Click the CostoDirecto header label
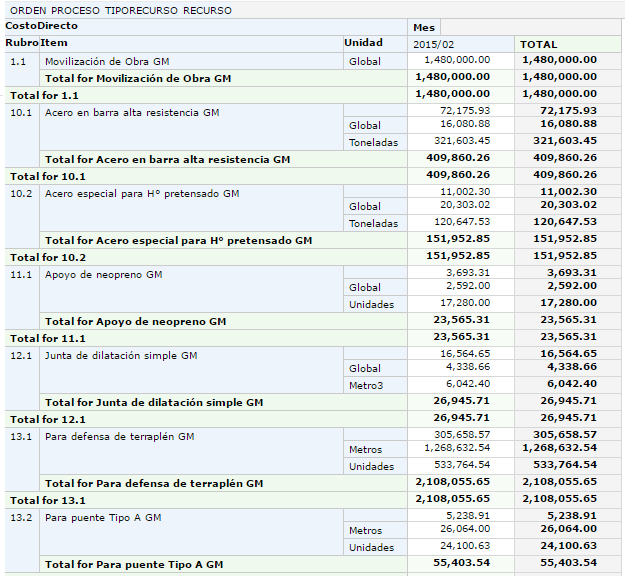Viewport: 625px width, 576px height. [41, 26]
